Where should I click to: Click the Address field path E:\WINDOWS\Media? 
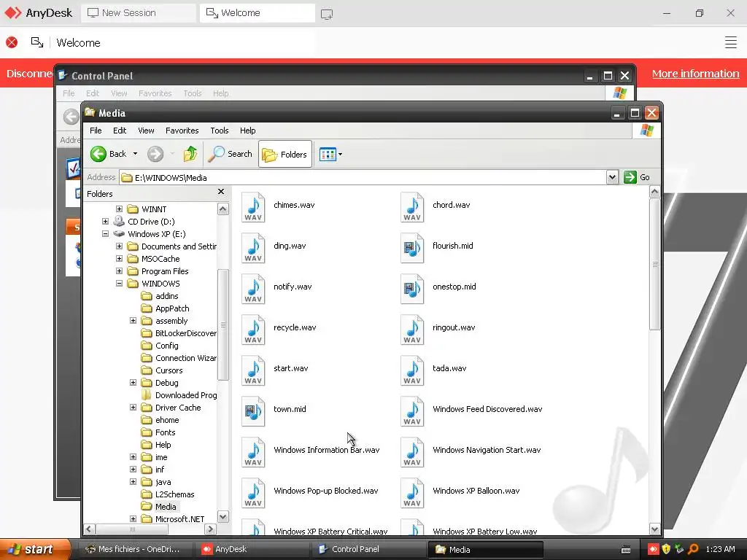pyautogui.click(x=171, y=178)
